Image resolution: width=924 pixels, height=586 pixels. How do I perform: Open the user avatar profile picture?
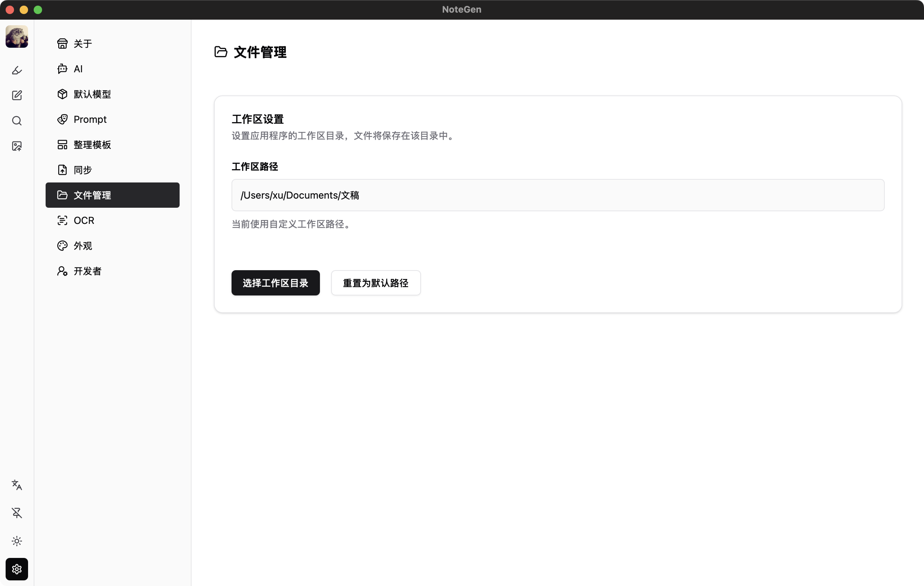point(17,37)
